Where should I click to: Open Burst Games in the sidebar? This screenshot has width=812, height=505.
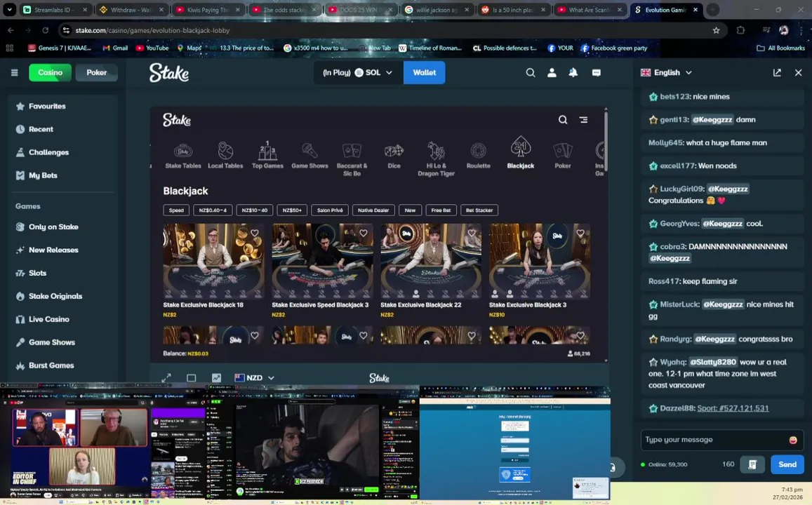click(x=62, y=365)
